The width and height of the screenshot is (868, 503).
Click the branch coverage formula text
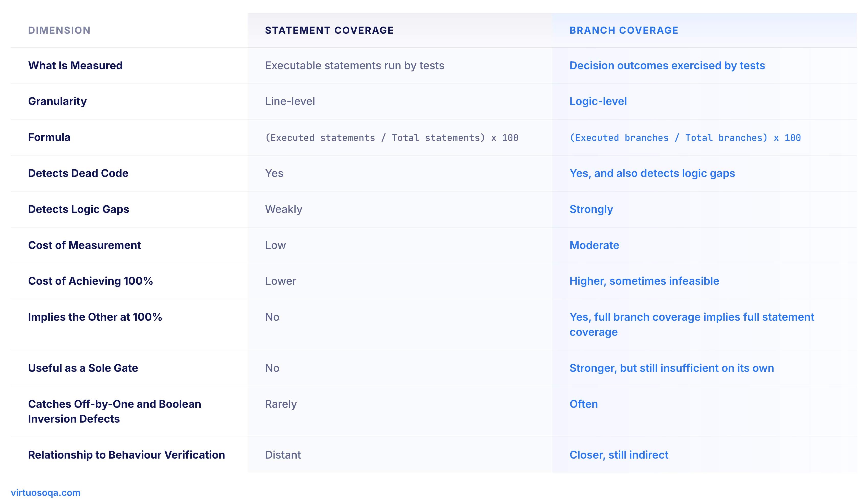point(685,138)
